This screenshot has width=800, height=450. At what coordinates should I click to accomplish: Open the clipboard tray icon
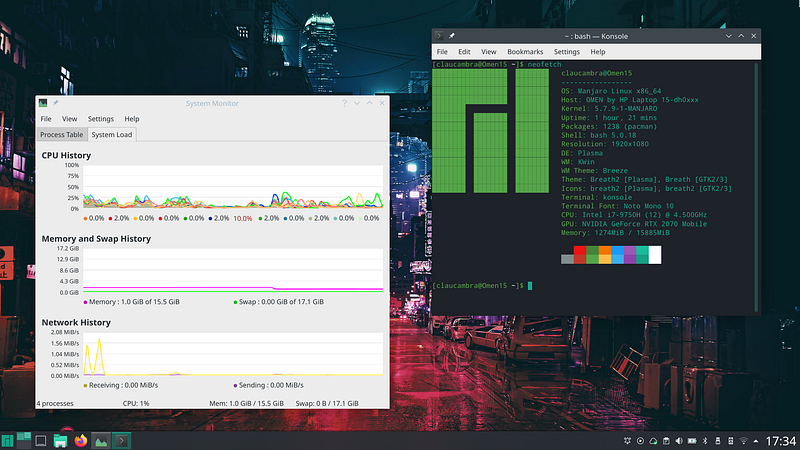tap(666, 441)
